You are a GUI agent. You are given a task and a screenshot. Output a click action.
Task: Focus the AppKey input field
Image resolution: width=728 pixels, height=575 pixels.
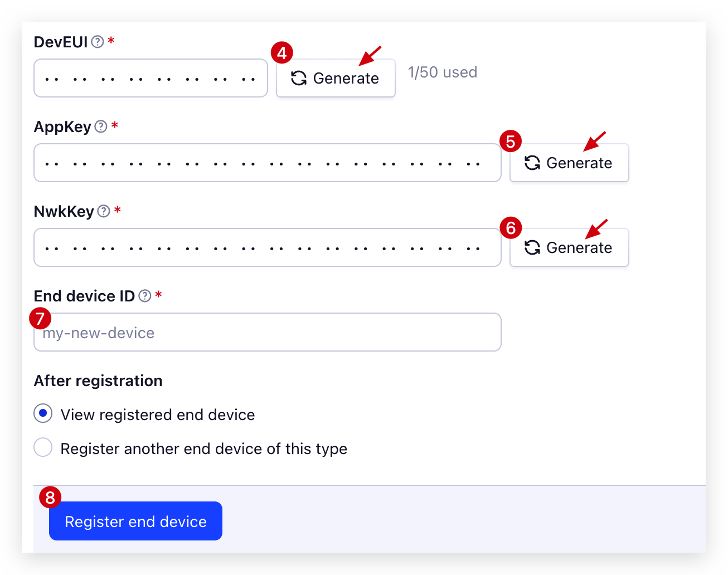[x=268, y=163]
